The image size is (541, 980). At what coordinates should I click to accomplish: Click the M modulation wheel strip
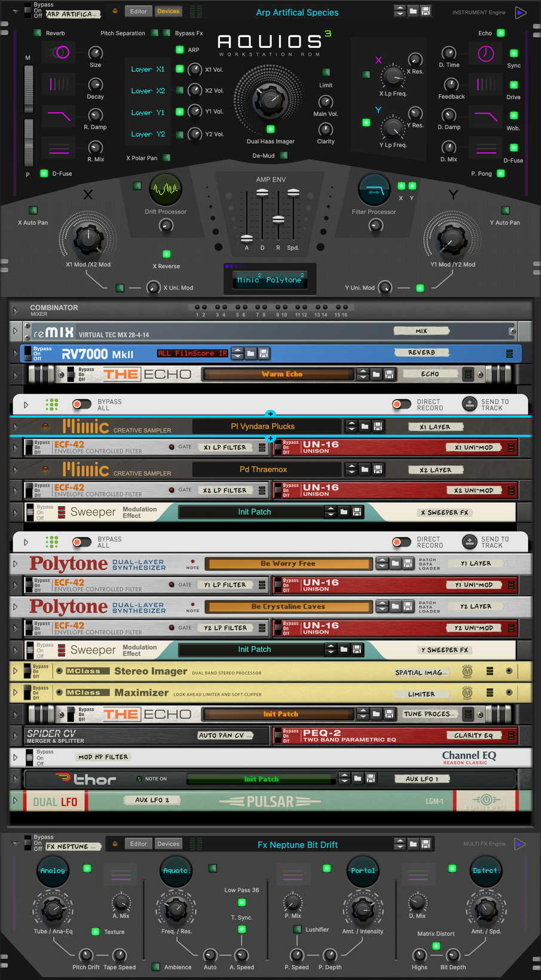pos(28,88)
